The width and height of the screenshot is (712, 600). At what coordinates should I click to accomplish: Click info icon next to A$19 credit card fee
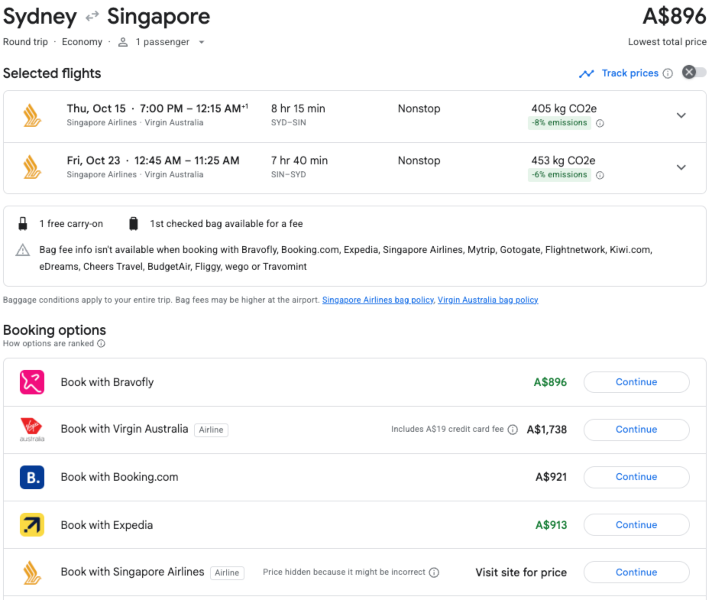pyautogui.click(x=513, y=430)
